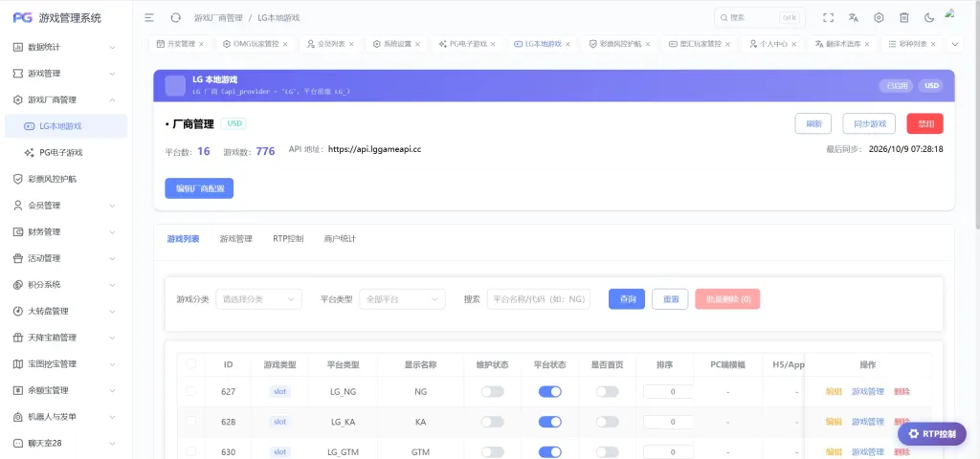The image size is (980, 459).
Task: Click the 数据统计 sidebar chart icon
Action: pyautogui.click(x=18, y=47)
